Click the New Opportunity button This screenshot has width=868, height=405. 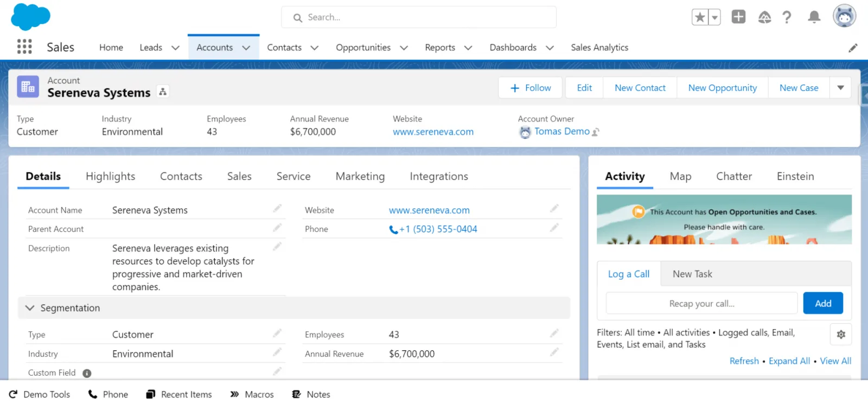722,88
